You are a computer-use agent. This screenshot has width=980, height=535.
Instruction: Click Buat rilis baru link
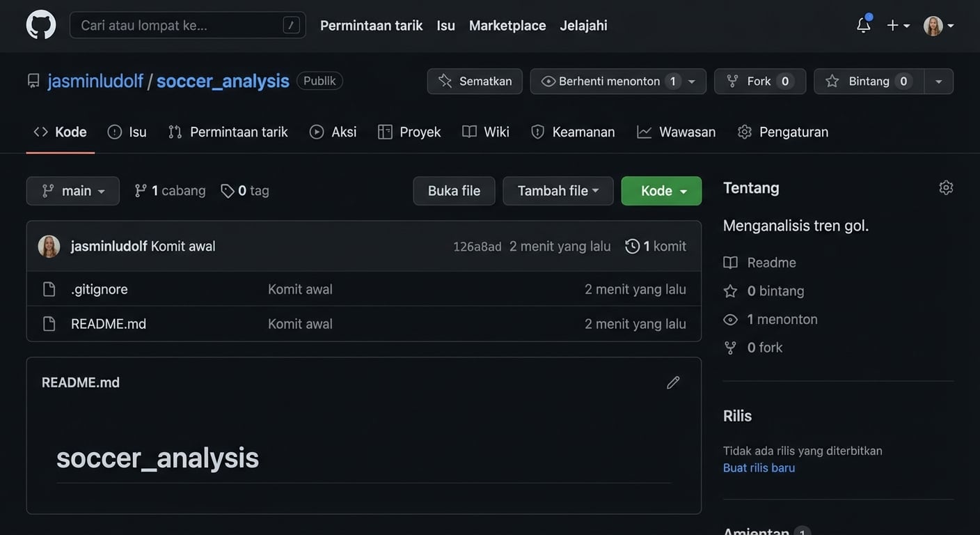tap(759, 468)
